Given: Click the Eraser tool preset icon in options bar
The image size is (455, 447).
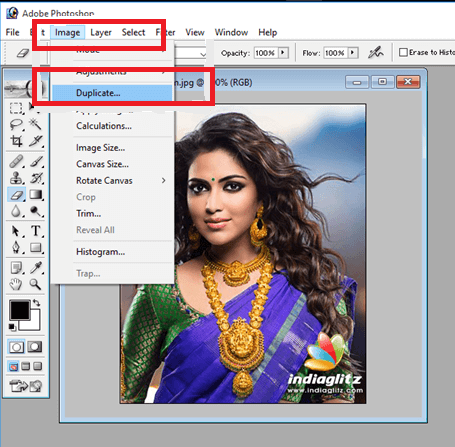Looking at the screenshot, I should (x=23, y=53).
